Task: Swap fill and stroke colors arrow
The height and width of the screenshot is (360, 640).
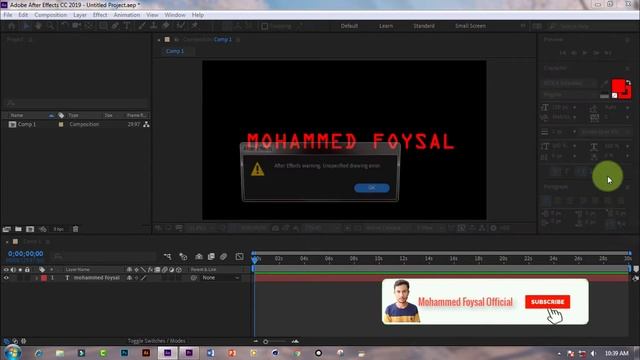Action: [x=629, y=82]
